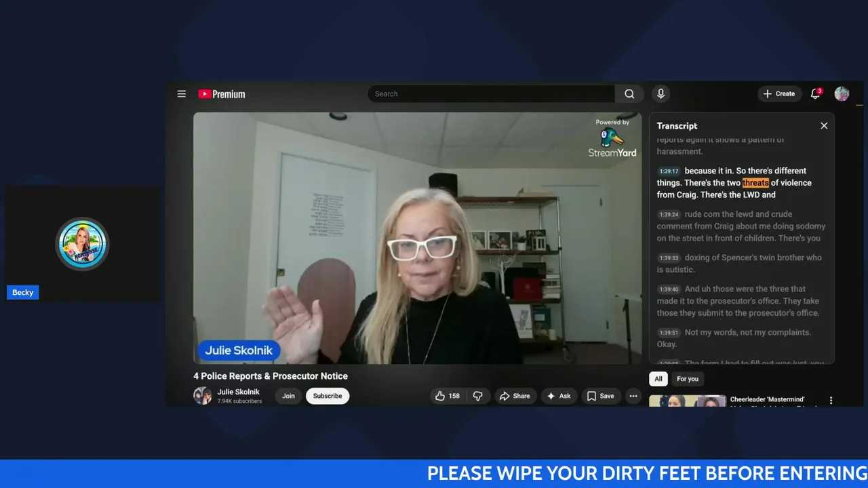Click the Julie Skolnik channel avatar

coord(202,396)
